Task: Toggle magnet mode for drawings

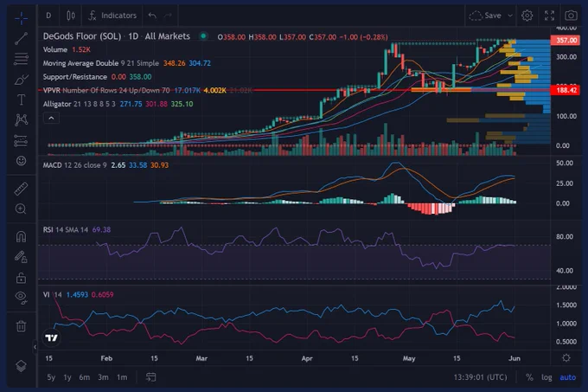Action: [22, 237]
